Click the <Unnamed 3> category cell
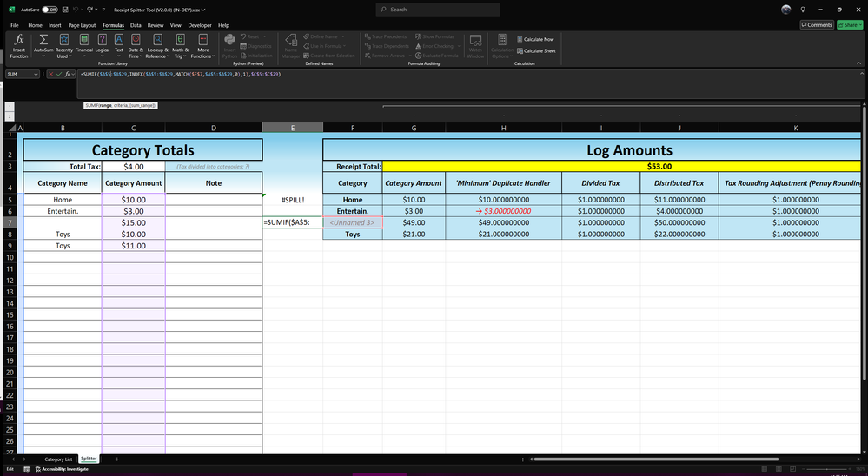 [x=353, y=222]
